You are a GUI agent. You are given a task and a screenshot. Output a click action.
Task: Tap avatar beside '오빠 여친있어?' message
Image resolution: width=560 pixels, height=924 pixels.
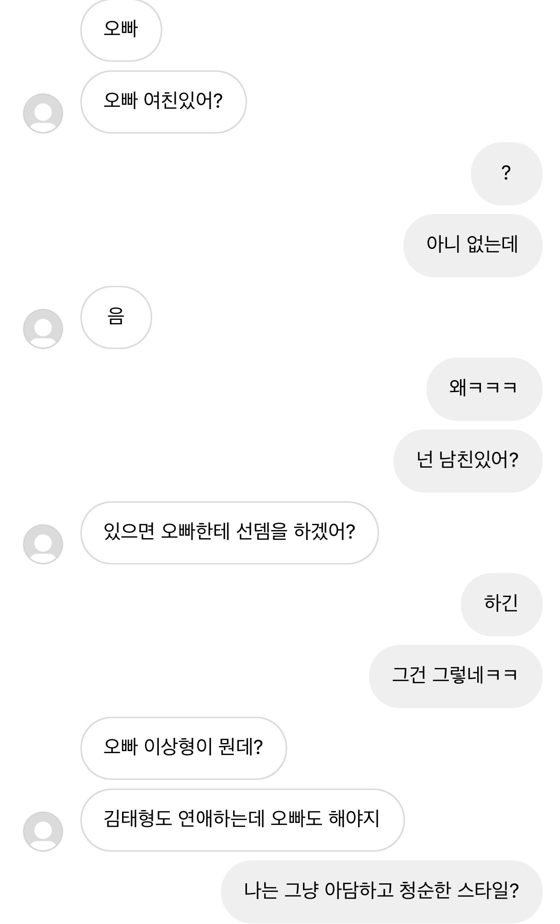point(43,113)
